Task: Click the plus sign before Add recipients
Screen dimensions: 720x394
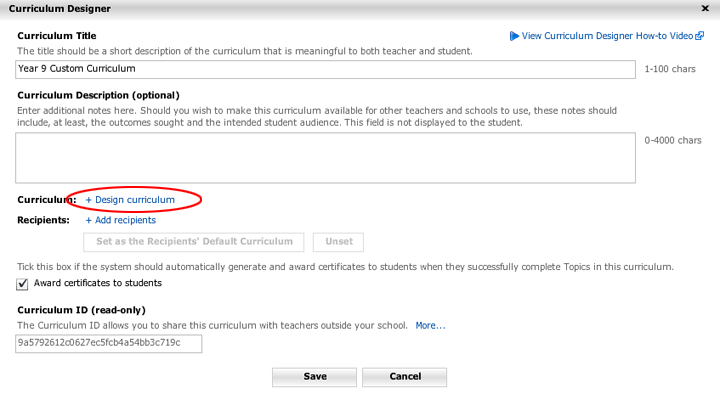Action: click(x=89, y=220)
